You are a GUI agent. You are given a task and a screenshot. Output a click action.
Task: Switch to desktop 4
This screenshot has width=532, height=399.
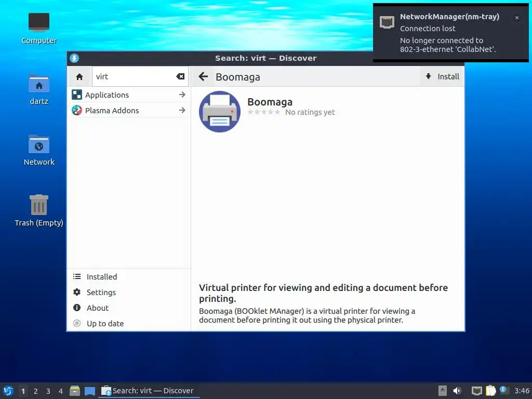tap(61, 391)
